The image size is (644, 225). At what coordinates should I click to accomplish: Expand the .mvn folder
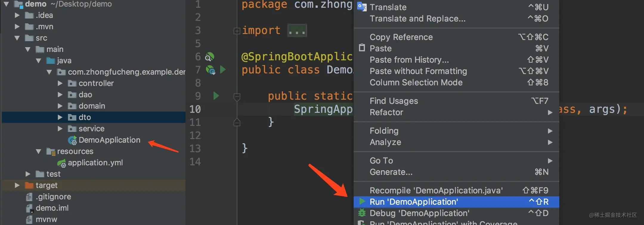click(x=17, y=27)
